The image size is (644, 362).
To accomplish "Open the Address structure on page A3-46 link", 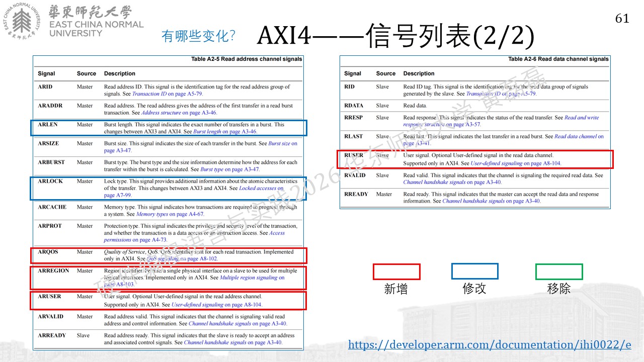I will coord(180,113).
